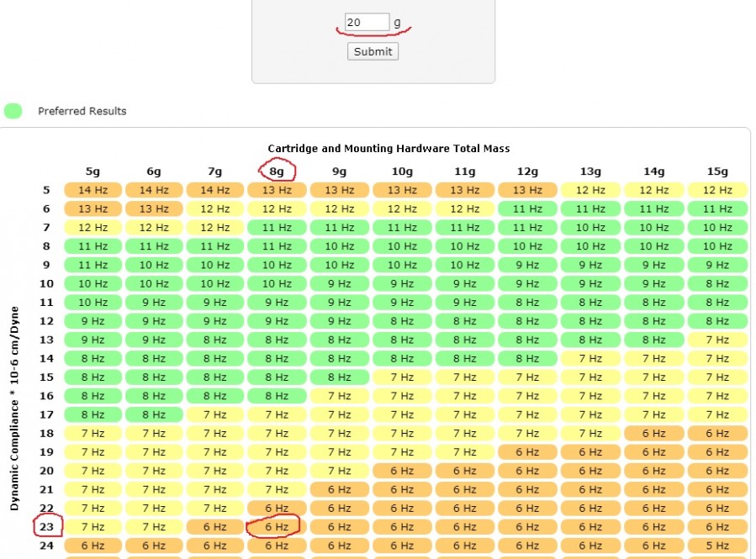Click the compliance row label 24
This screenshot has height=559, width=756.
point(47,546)
